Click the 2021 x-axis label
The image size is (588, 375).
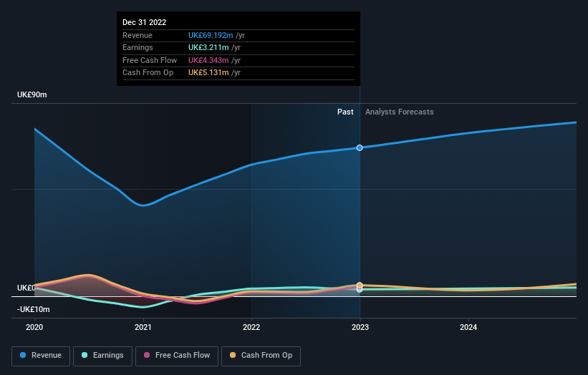click(143, 328)
